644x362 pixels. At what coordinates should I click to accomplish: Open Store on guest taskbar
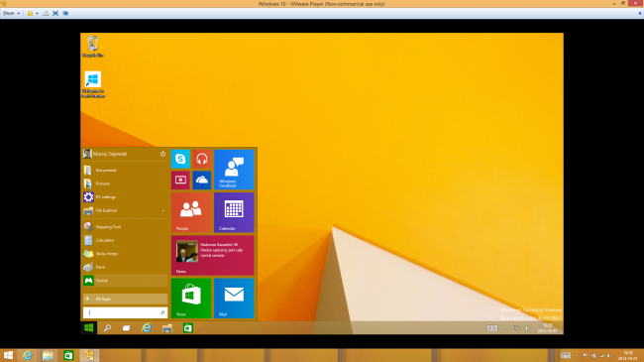(x=187, y=328)
